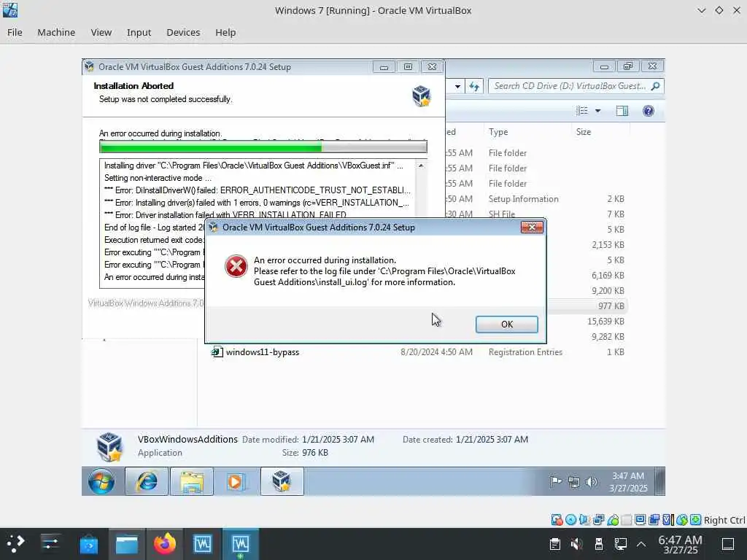This screenshot has width=747, height=560.
Task: Click the 15,639 KB size cell
Action: 605,322
